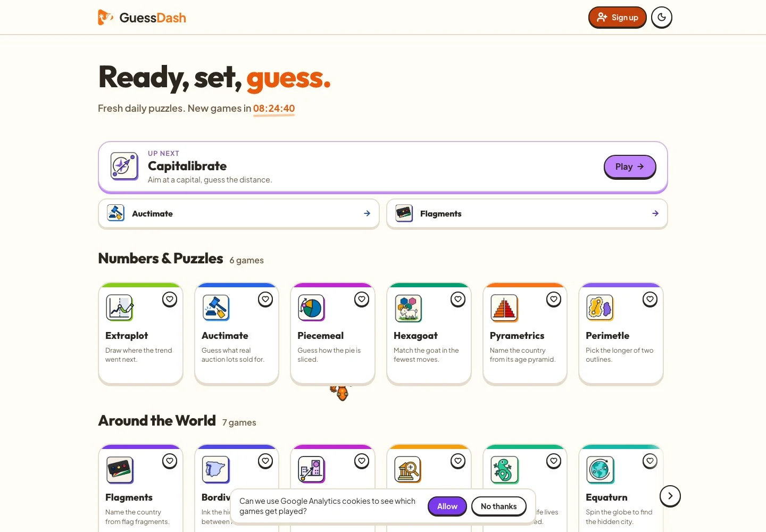Screen dimensions: 766x532
Task: Play the Capitalibrate game
Action: (630, 167)
